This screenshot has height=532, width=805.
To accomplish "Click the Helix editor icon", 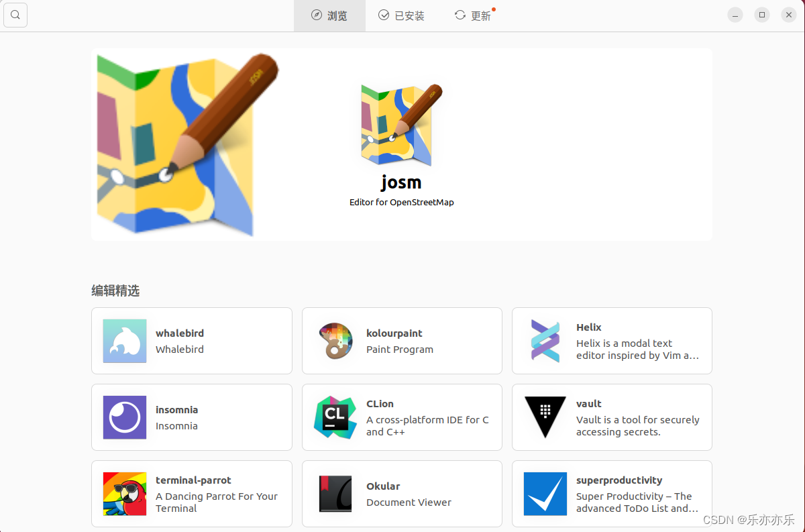I will coord(545,341).
